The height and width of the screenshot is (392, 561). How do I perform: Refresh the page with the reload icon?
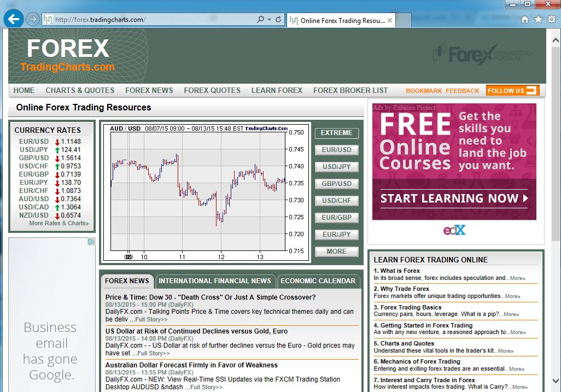click(x=278, y=19)
